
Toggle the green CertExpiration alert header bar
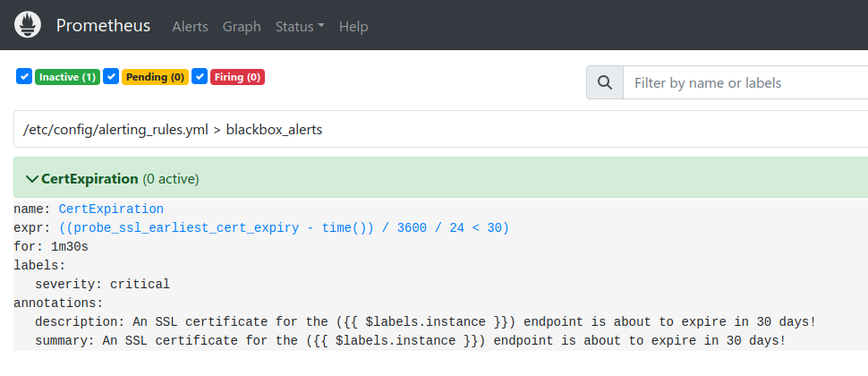(x=447, y=178)
